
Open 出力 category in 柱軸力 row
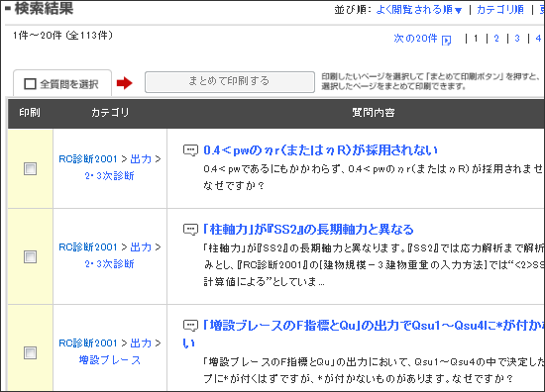click(x=141, y=247)
